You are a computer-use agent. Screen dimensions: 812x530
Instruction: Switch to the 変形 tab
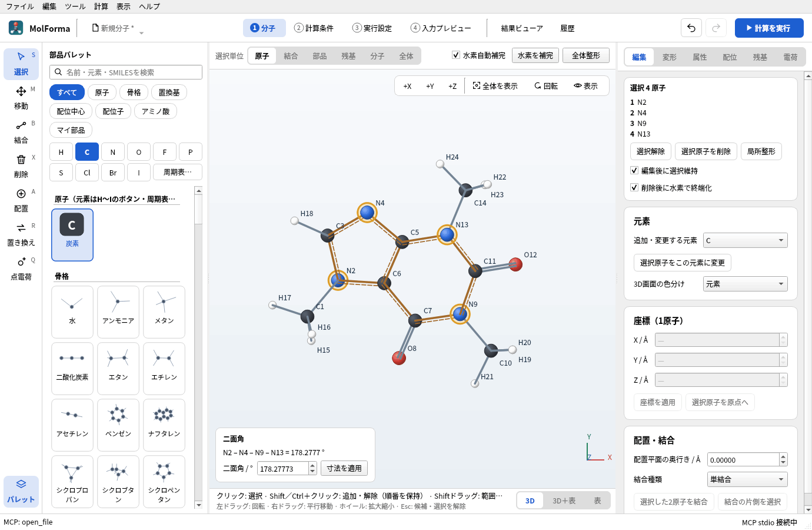(x=670, y=57)
